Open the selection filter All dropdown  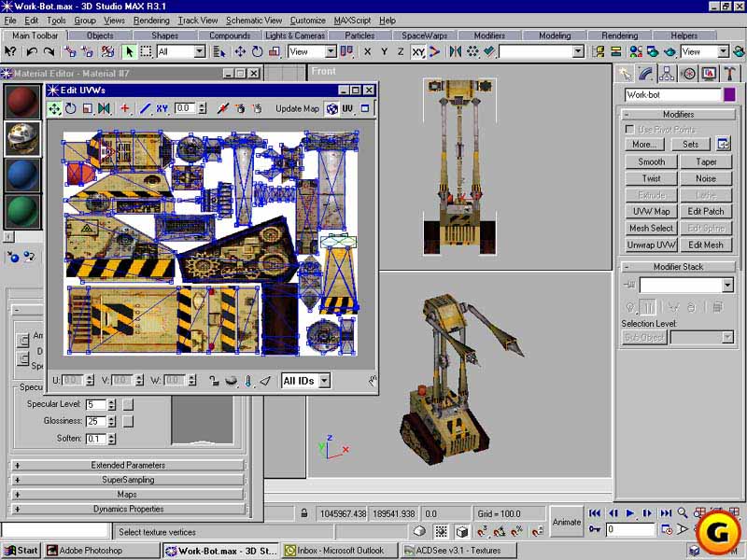[200, 51]
